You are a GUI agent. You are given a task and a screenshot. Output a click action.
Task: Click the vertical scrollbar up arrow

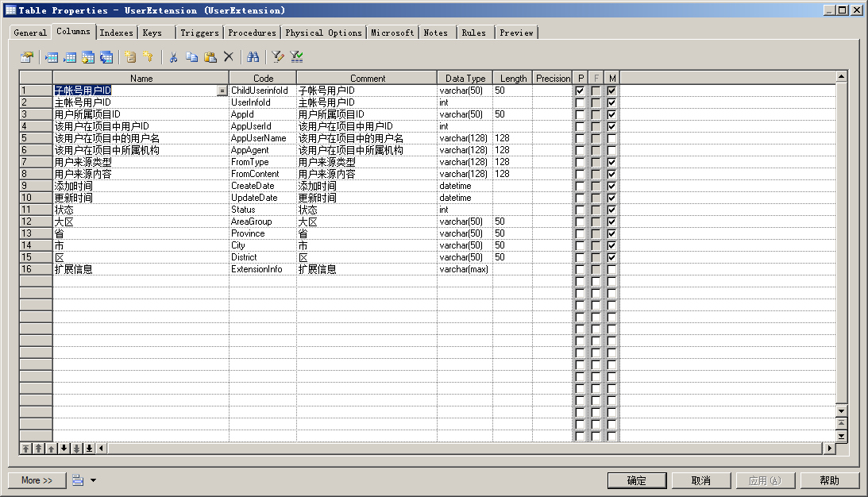[x=842, y=77]
